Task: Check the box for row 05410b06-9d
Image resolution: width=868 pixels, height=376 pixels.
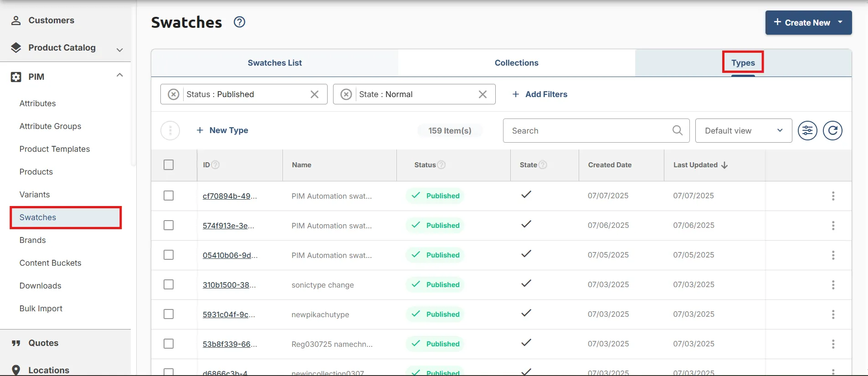Action: tap(169, 255)
